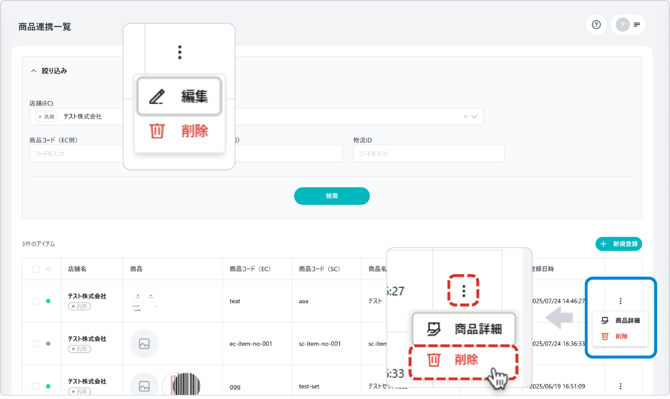Screen dimensions: 670x399
Task: Open the three-dot menu for the 16:51:09 row
Action: click(620, 386)
